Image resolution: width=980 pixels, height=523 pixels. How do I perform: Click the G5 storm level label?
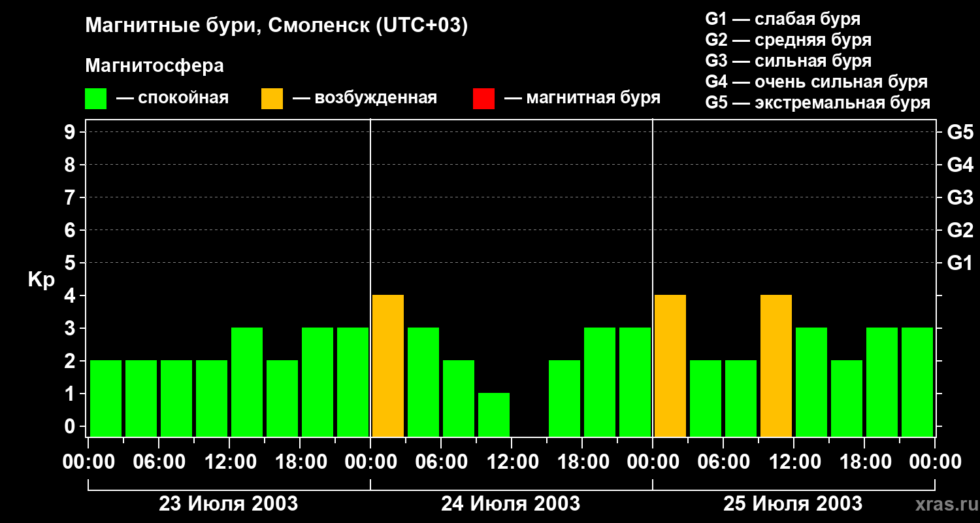pos(960,132)
